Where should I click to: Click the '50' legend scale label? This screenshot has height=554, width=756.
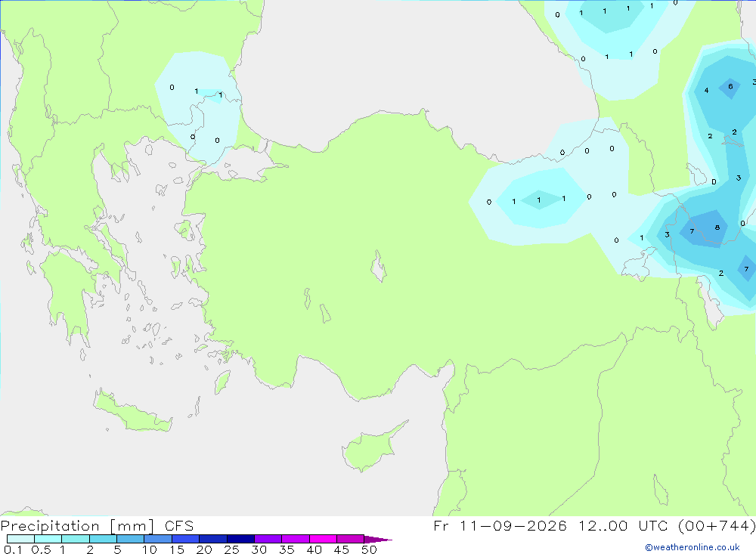click(369, 549)
